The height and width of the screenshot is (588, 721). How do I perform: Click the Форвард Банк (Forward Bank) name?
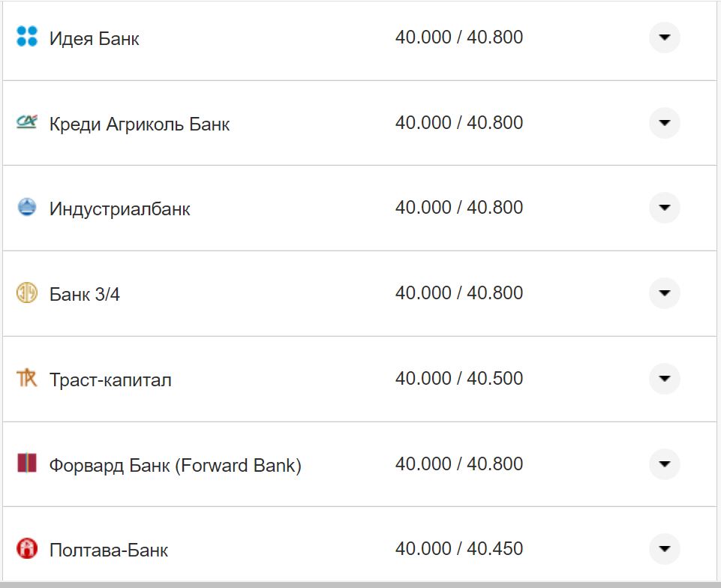point(174,465)
